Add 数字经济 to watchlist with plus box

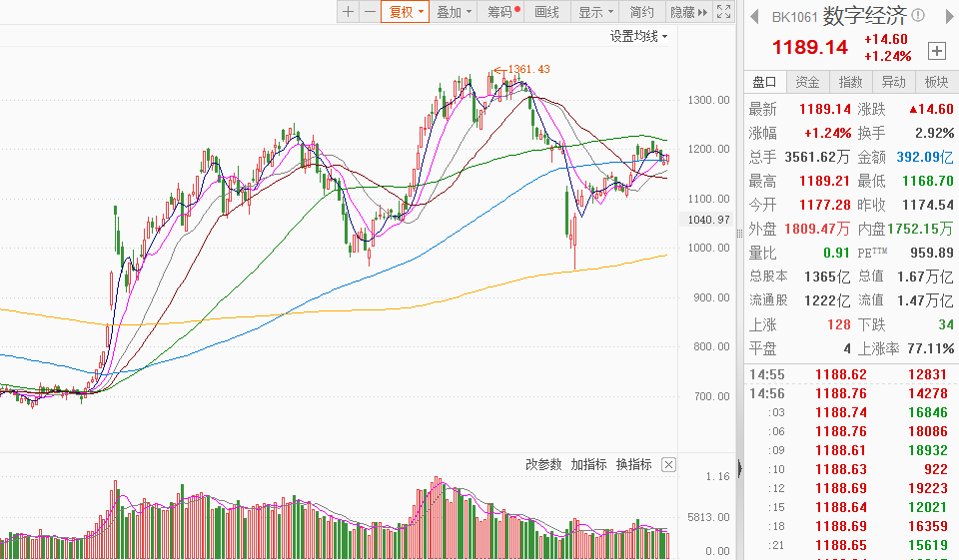(x=936, y=50)
